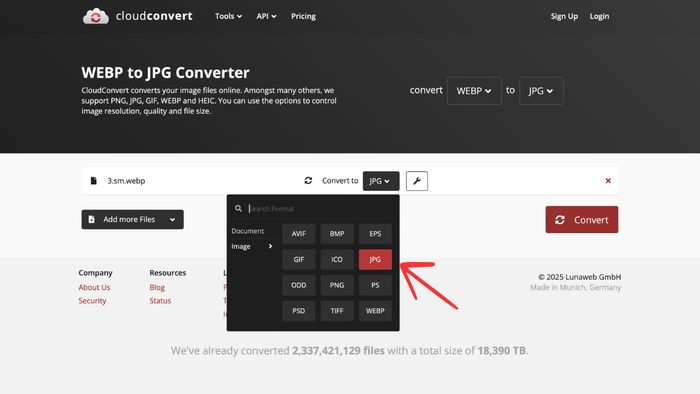The height and width of the screenshot is (394, 700).
Task: Click the 2,337,421,129 files statistic
Action: click(338, 351)
